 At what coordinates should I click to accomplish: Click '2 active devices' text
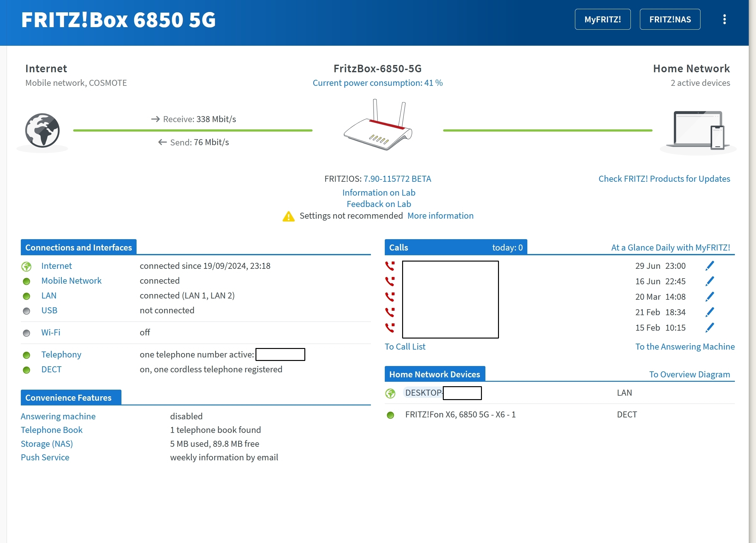click(x=700, y=83)
